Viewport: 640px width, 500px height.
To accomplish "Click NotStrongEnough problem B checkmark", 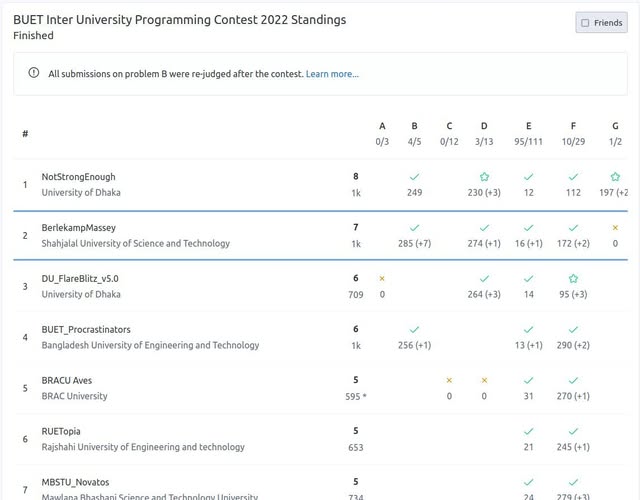I will coord(414,177).
